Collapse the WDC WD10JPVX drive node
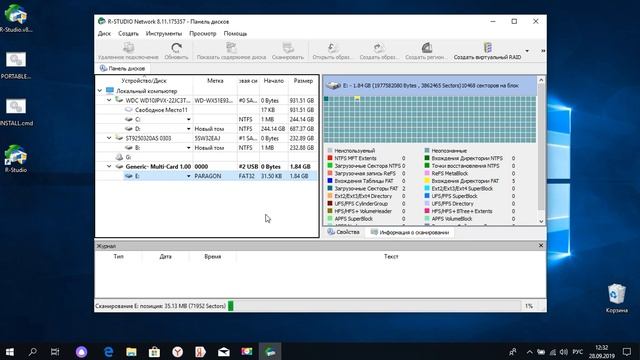This screenshot has width=640, height=360. tap(109, 100)
